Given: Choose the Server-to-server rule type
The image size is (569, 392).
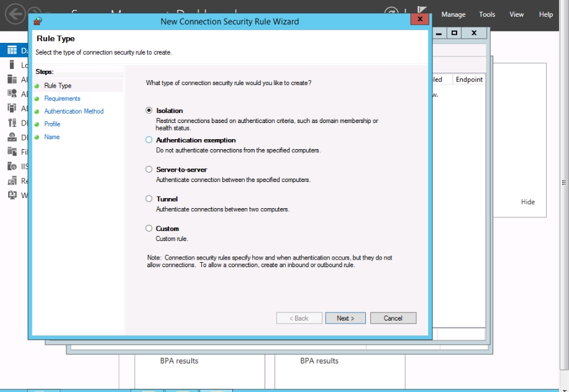Looking at the screenshot, I should (148, 169).
